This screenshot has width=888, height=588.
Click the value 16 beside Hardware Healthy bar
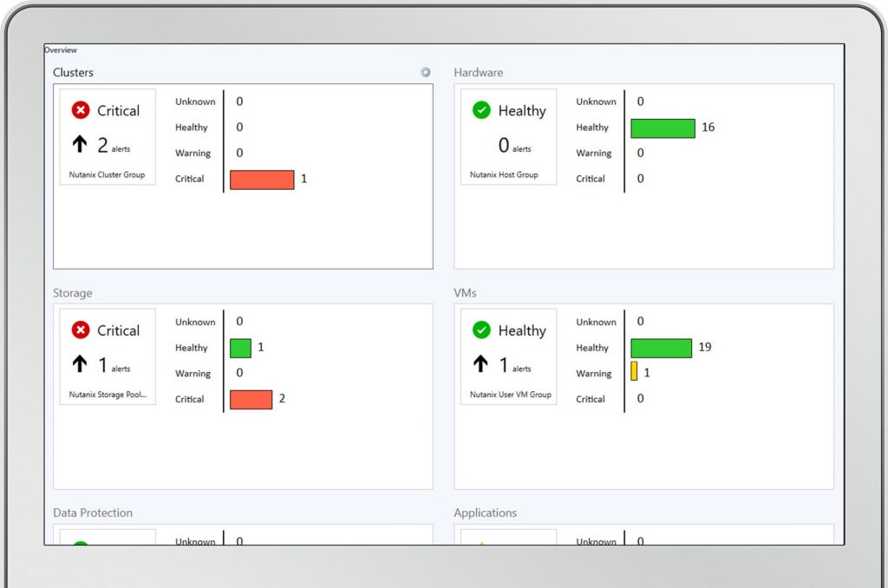pyautogui.click(x=708, y=127)
